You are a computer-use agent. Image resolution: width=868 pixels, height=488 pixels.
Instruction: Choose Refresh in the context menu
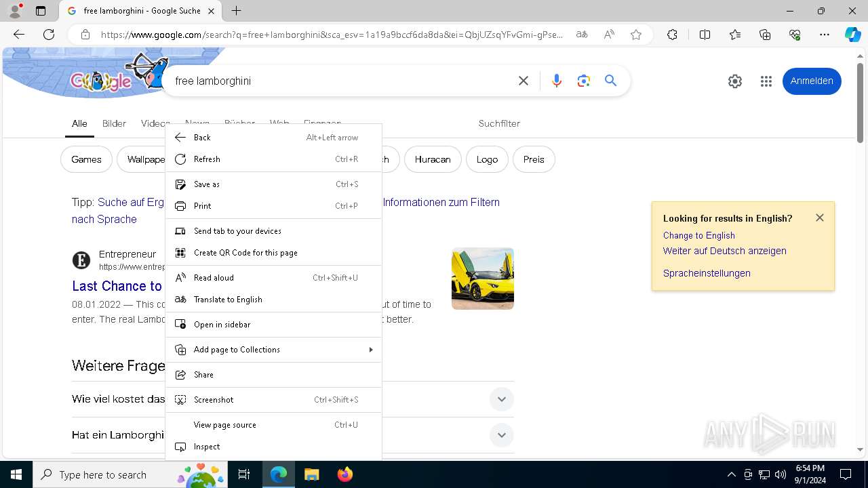pyautogui.click(x=273, y=159)
